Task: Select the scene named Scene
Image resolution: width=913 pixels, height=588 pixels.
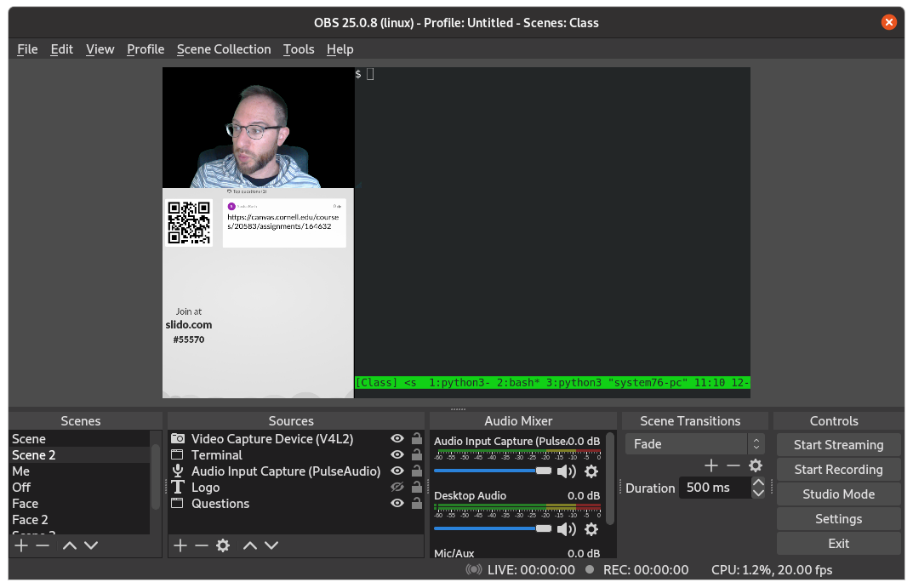Action: click(80, 438)
